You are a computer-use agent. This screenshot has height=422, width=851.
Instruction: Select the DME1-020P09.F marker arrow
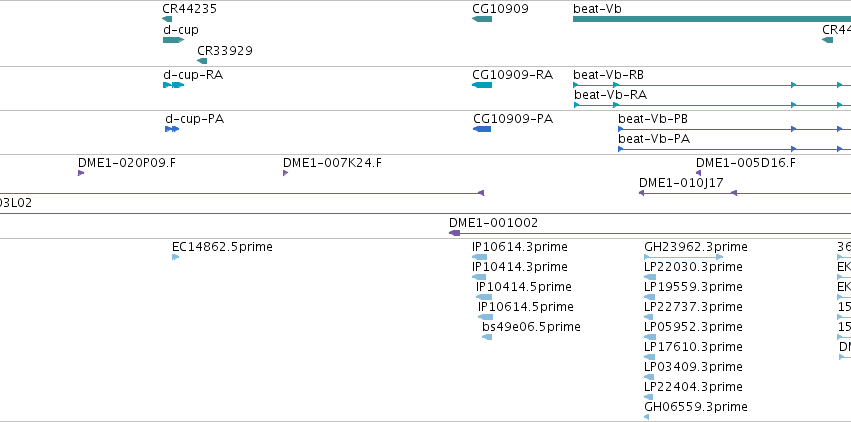click(x=81, y=173)
